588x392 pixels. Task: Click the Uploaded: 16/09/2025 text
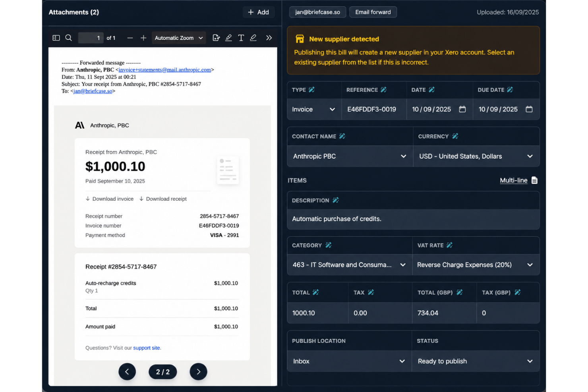[x=508, y=12]
